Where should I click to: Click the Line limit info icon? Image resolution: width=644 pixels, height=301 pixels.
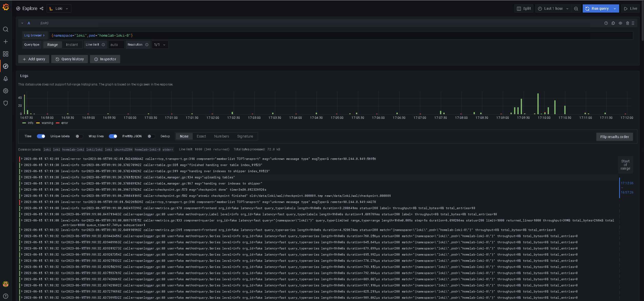pyautogui.click(x=103, y=45)
